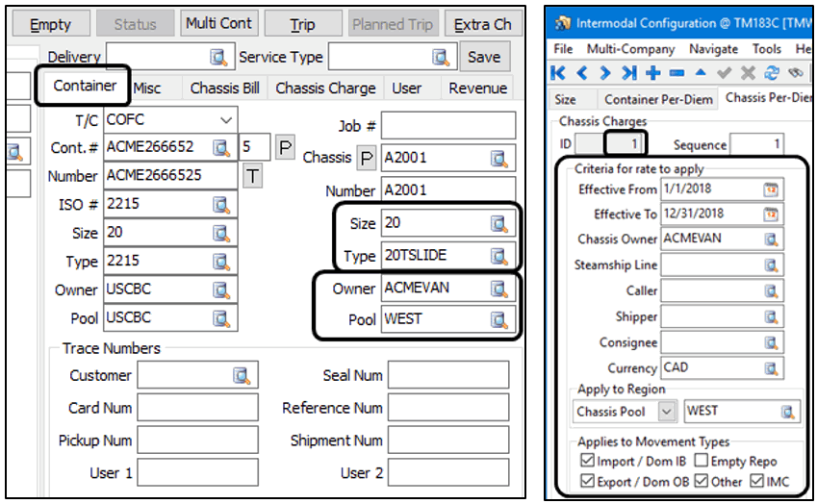Enable the Empty Repo checkbox
Screen dimensions: 817x504
click(701, 462)
